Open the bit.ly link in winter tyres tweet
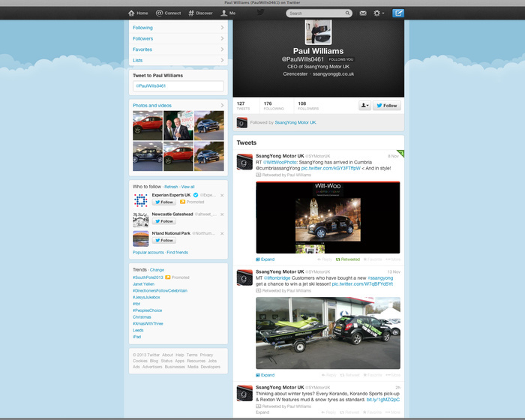525x420 pixels. click(x=383, y=400)
